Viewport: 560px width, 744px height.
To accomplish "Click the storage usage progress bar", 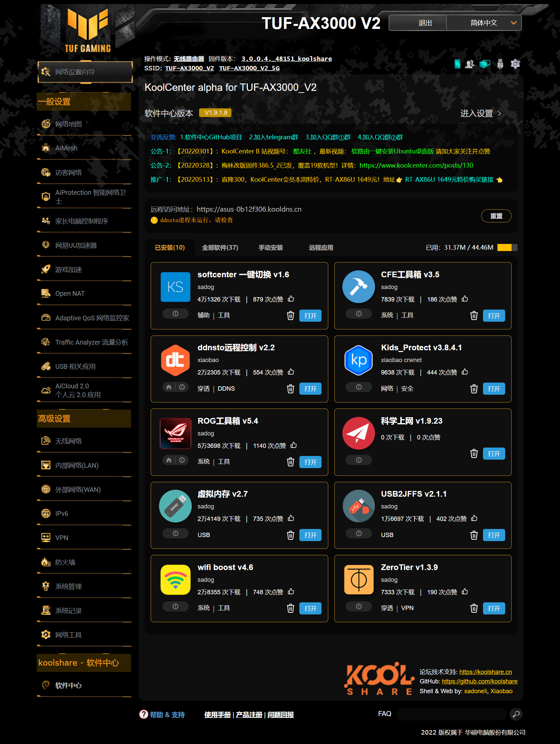I will [507, 248].
